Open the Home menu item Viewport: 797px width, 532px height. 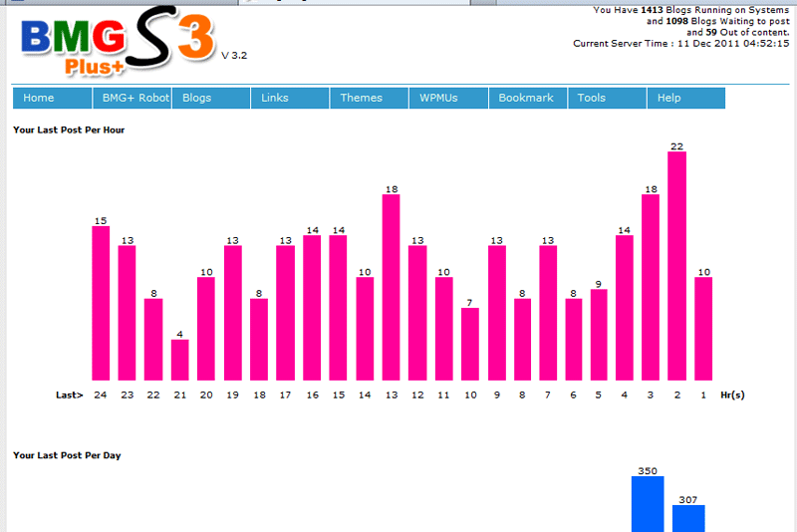coord(53,98)
